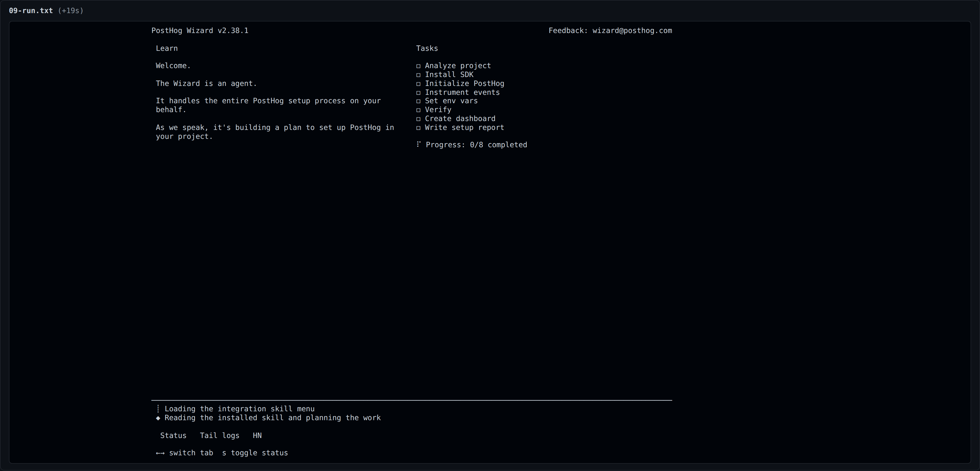Image resolution: width=980 pixels, height=471 pixels.
Task: Switch to the HN tab
Action: click(257, 435)
